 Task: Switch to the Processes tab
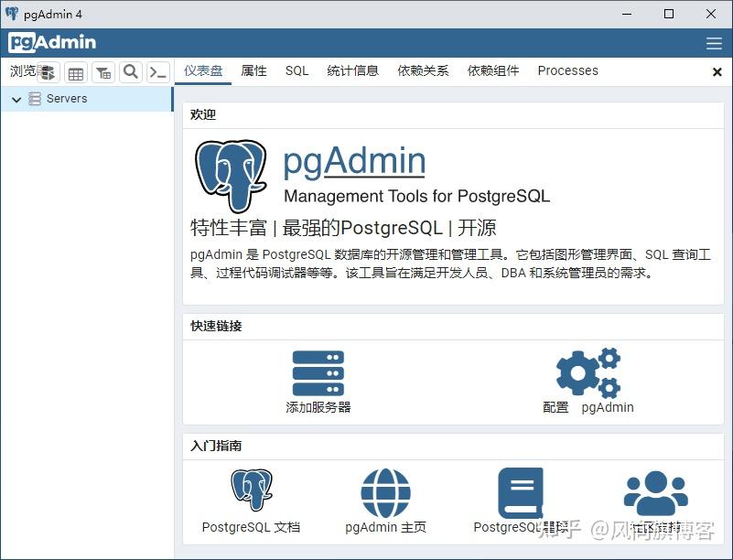tap(567, 70)
